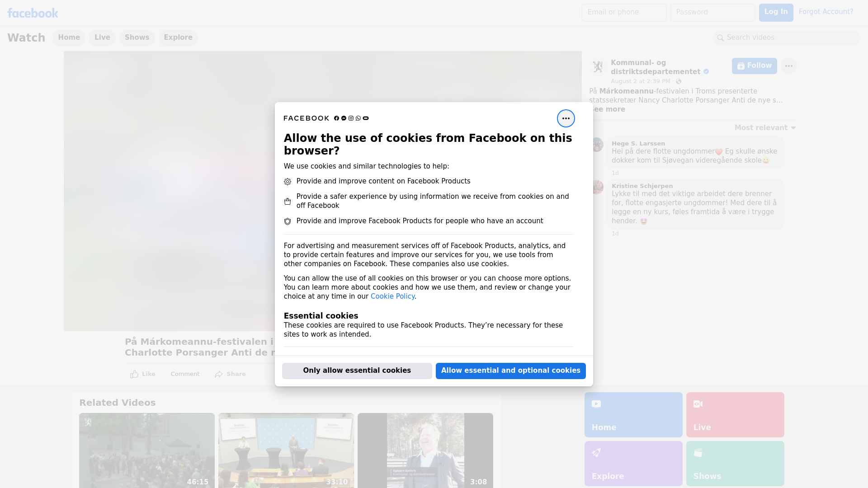868x488 pixels.
Task: Click the public globe icon near post date
Action: coord(678,81)
